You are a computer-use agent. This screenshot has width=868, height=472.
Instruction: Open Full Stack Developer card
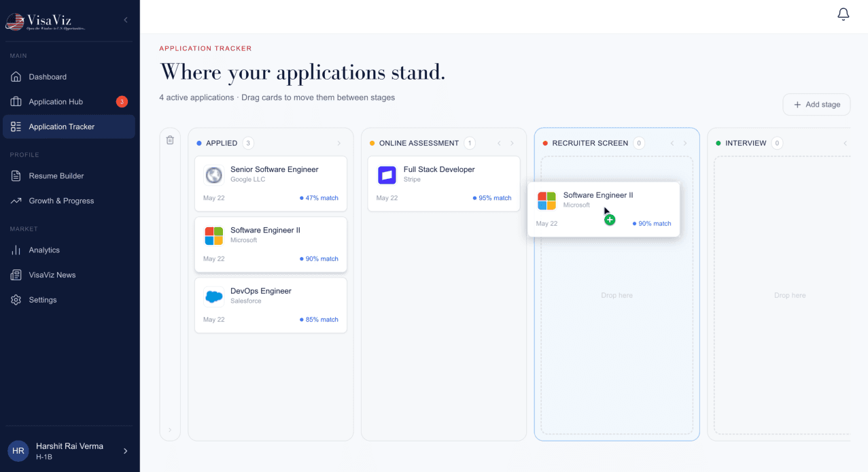coord(444,183)
